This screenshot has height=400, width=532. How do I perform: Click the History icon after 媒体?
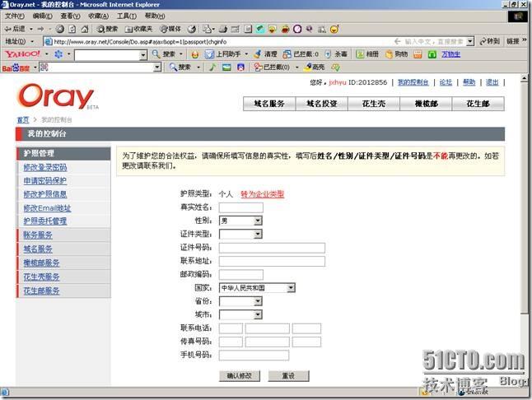coord(192,29)
